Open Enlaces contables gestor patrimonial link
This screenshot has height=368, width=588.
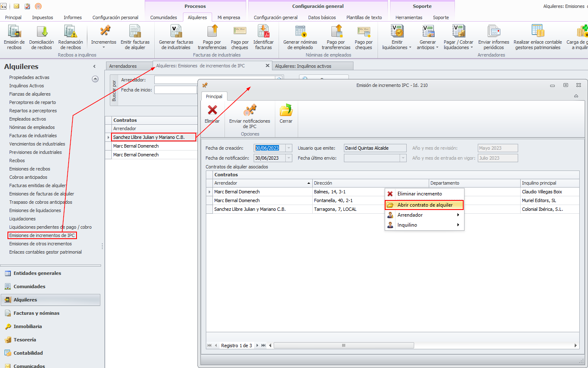click(x=45, y=252)
